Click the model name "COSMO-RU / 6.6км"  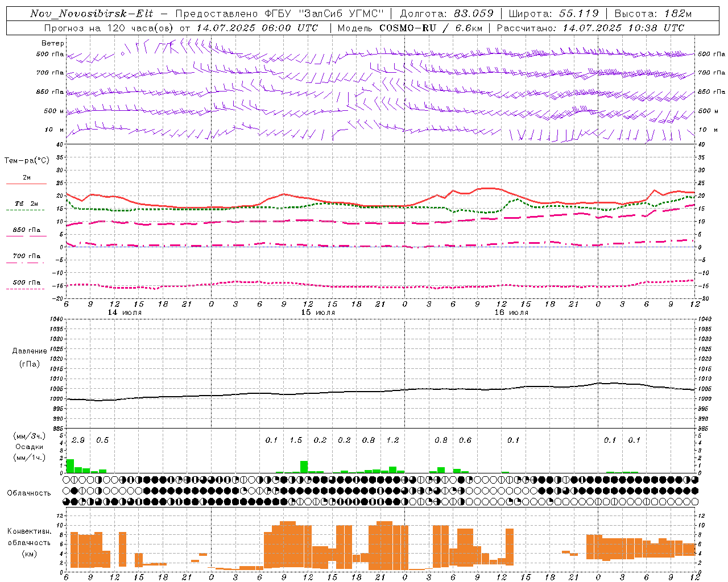431,28
